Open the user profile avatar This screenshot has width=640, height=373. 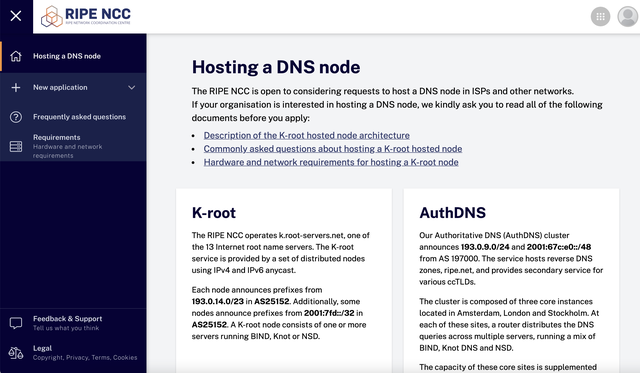coord(628,17)
